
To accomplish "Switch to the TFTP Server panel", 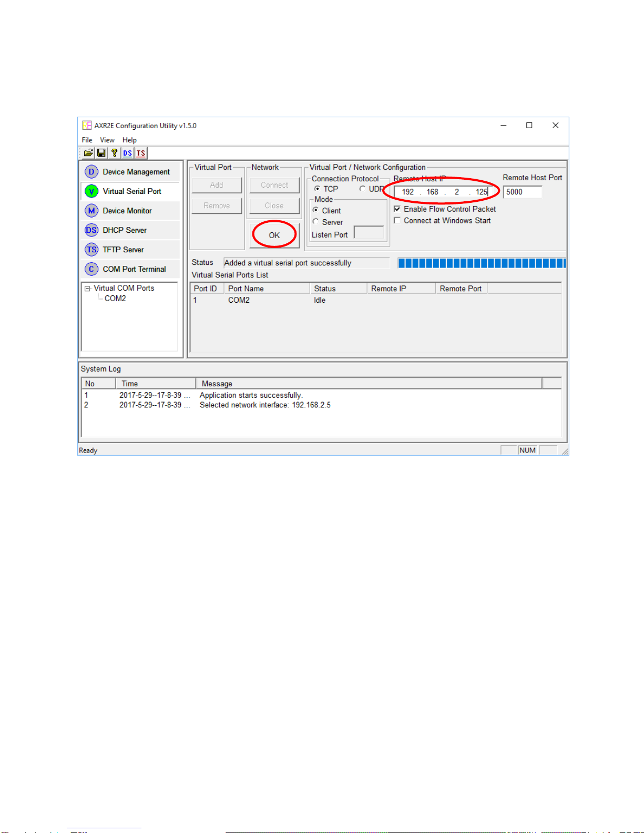I will tap(130, 250).
